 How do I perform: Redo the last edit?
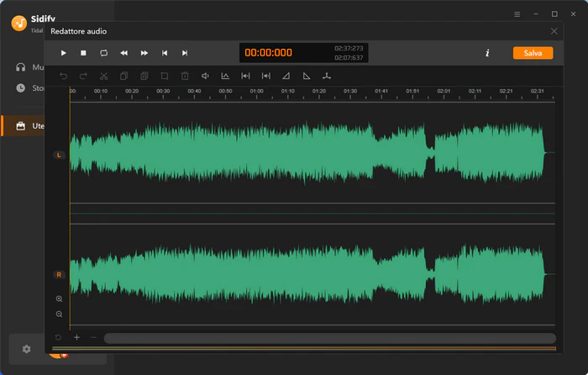pyautogui.click(x=83, y=77)
